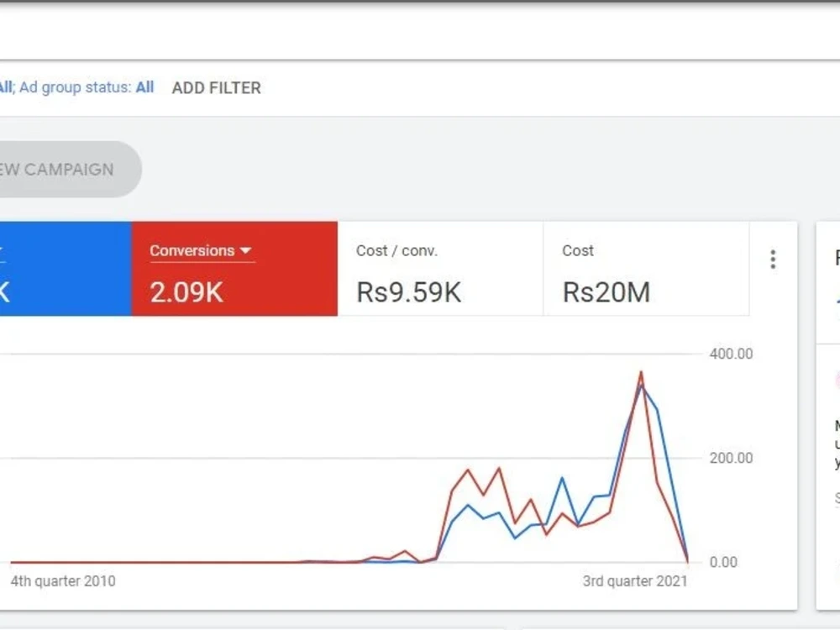Click the ADD FILTER button
The width and height of the screenshot is (840, 630).
click(217, 88)
